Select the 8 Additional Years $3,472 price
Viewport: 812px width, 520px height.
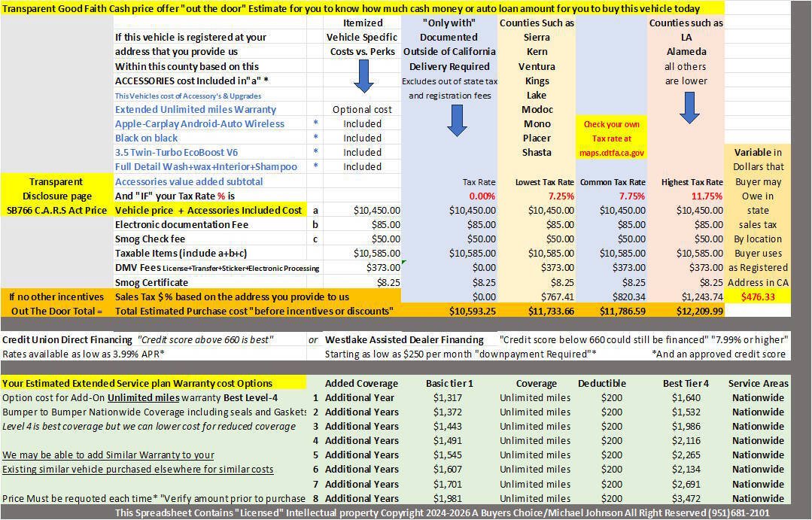(686, 499)
